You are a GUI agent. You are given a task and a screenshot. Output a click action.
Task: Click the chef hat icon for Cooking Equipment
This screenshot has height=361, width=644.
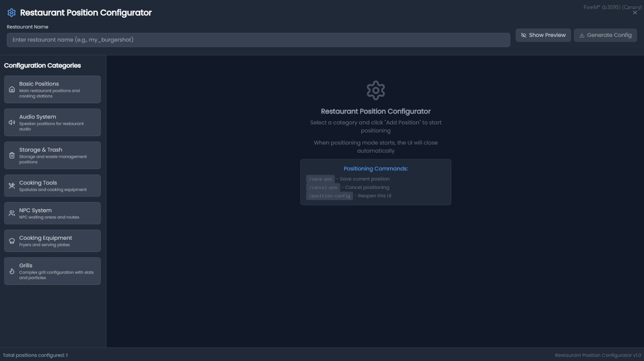point(12,241)
